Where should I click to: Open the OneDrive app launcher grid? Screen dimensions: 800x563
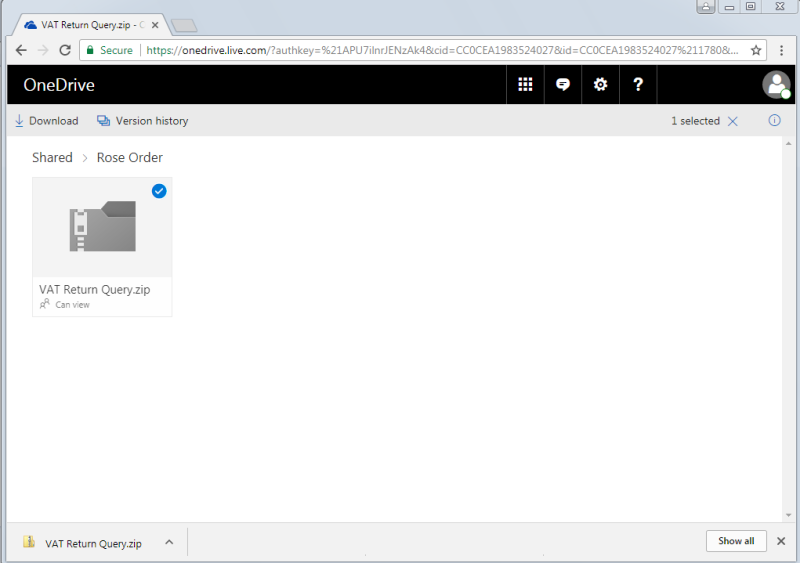pyautogui.click(x=525, y=85)
